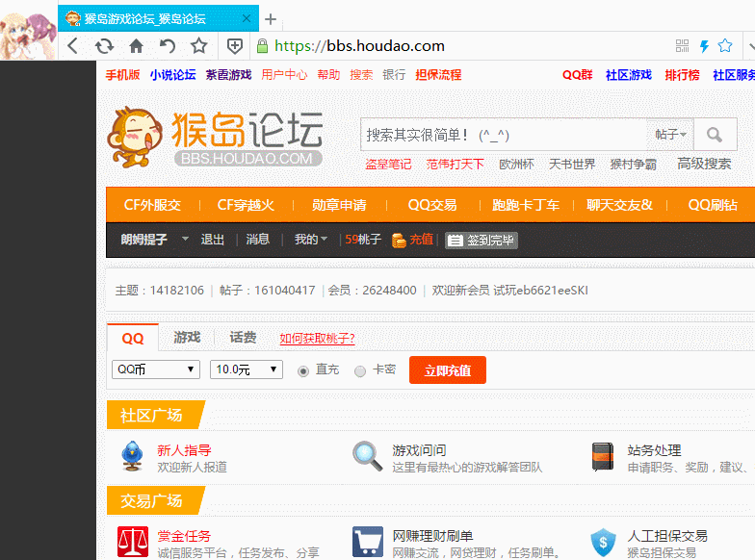Open the QR code icon in address bar
The image size is (755, 560).
pos(682,46)
